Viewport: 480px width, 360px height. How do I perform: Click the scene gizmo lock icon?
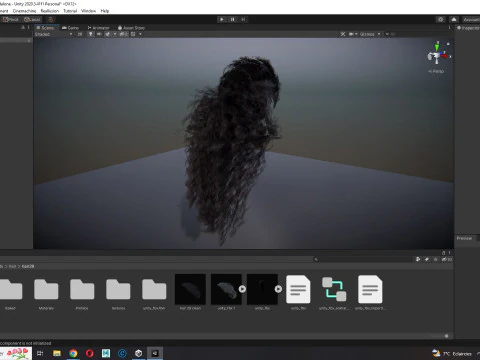click(x=448, y=44)
